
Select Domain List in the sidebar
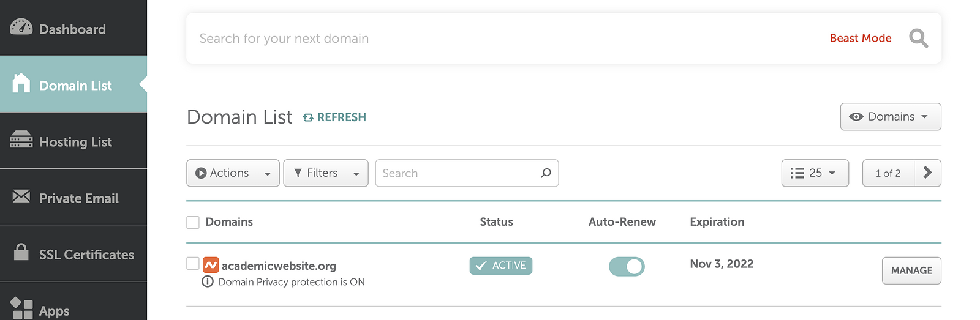click(73, 84)
